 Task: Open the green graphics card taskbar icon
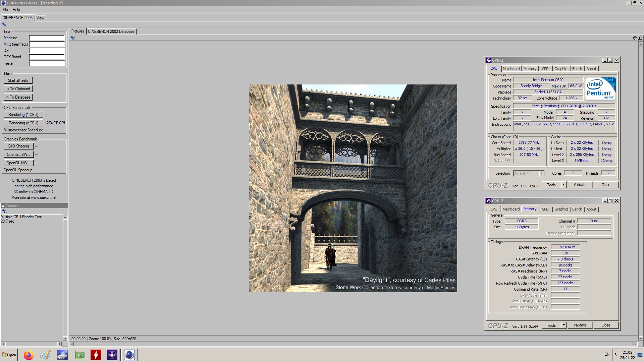coord(79,355)
